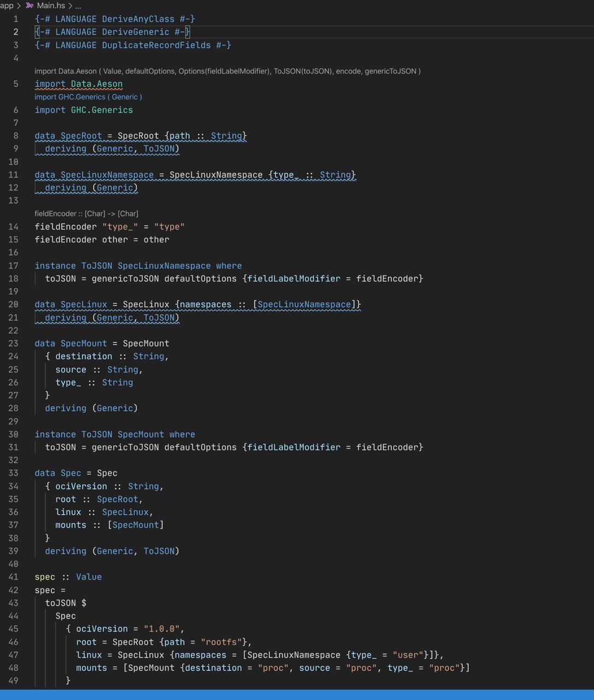This screenshot has height=700, width=594.
Task: Click defaultOptions on line 31
Action: pos(201,447)
